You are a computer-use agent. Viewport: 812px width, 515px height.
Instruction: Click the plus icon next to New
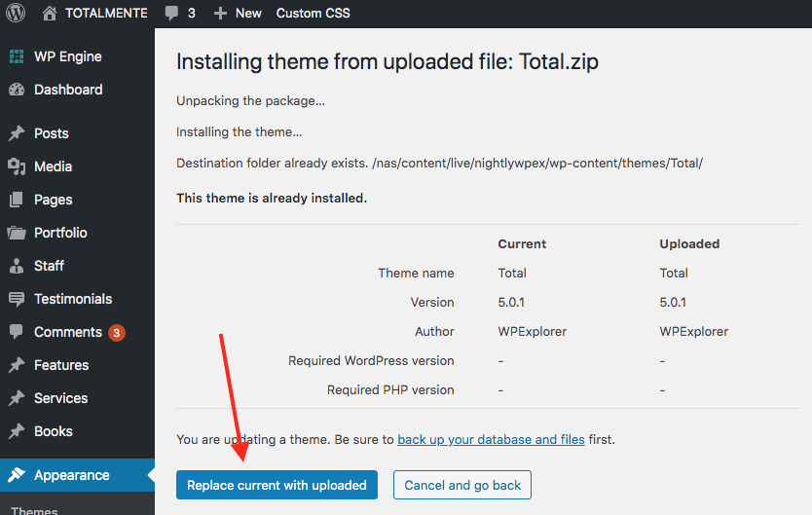point(220,13)
